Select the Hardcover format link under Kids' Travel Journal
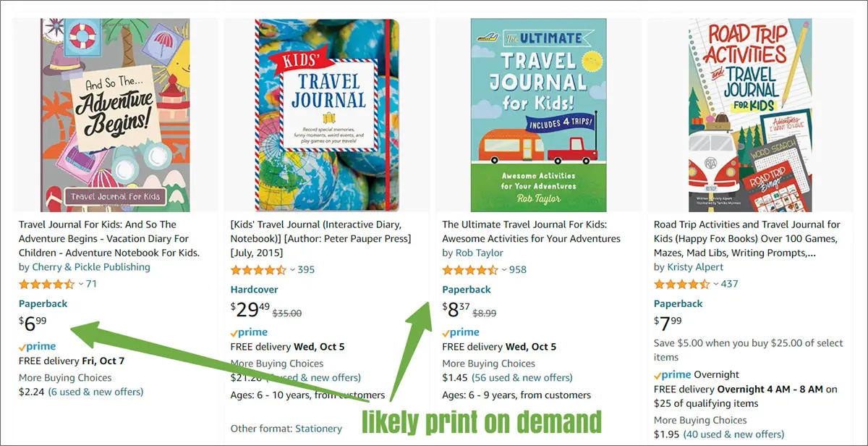868x446 pixels. (x=254, y=289)
